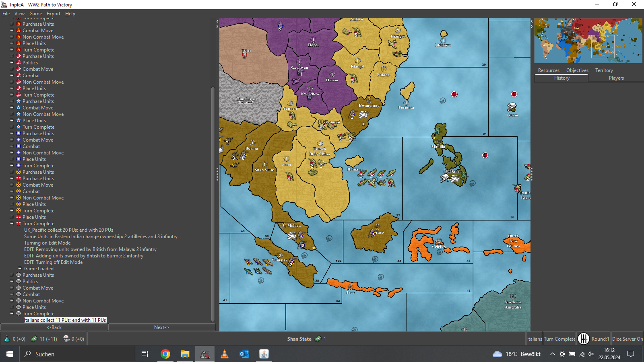Expand the Game Loaded node
644x362 pixels.
20,268
